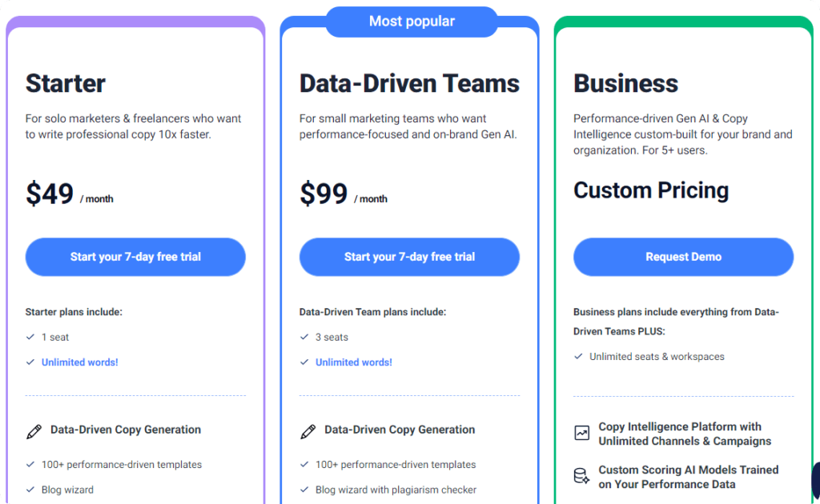Click the checkmark next to 3 seats
This screenshot has width=820, height=504.
(304, 337)
